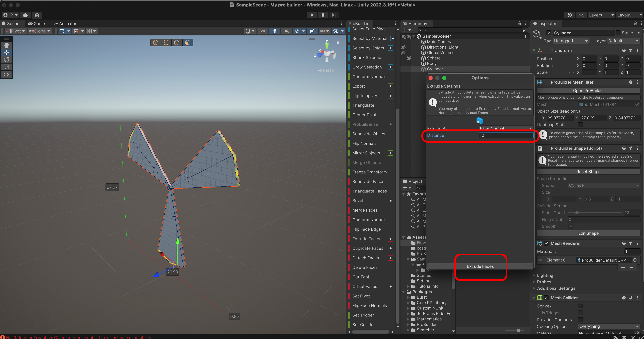Select the Hand view tool

[x=6, y=45]
